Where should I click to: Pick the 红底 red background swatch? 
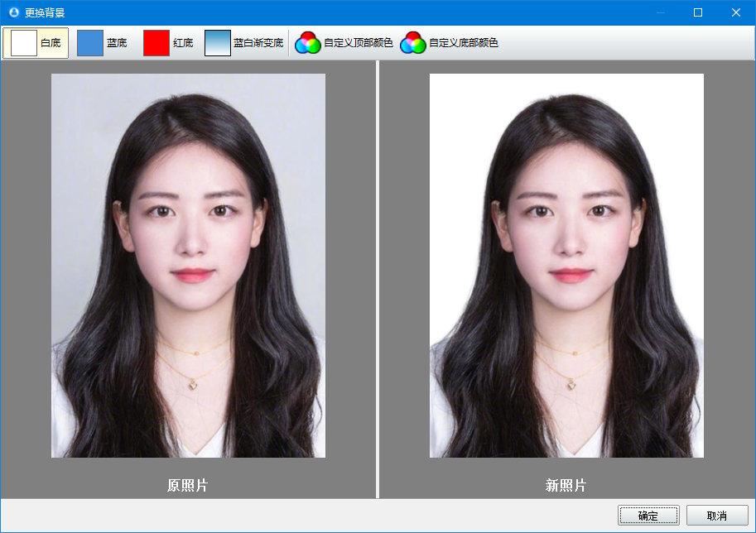156,43
